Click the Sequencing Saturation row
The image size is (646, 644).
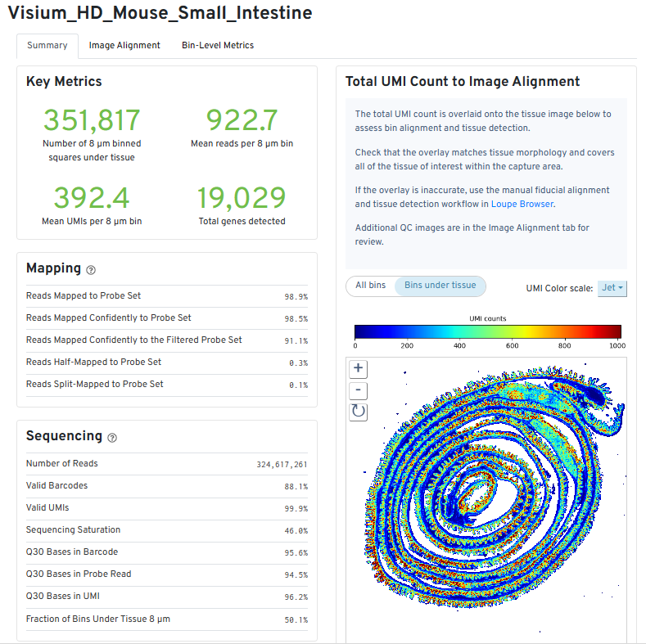pyautogui.click(x=167, y=530)
